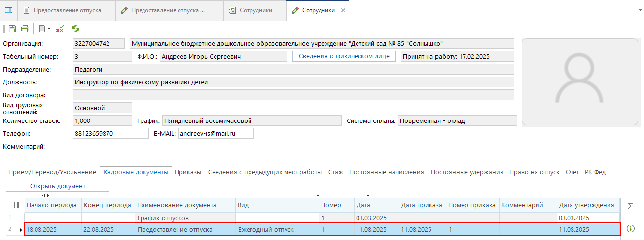Open Право на отпуск tab
Image resolution: width=644 pixels, height=240 pixels.
tap(535, 172)
